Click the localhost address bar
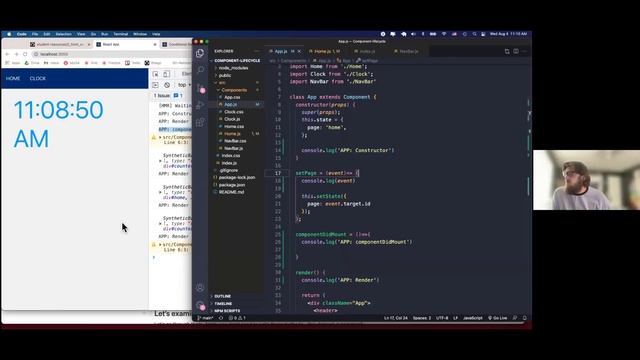The image size is (640, 360). click(110, 54)
